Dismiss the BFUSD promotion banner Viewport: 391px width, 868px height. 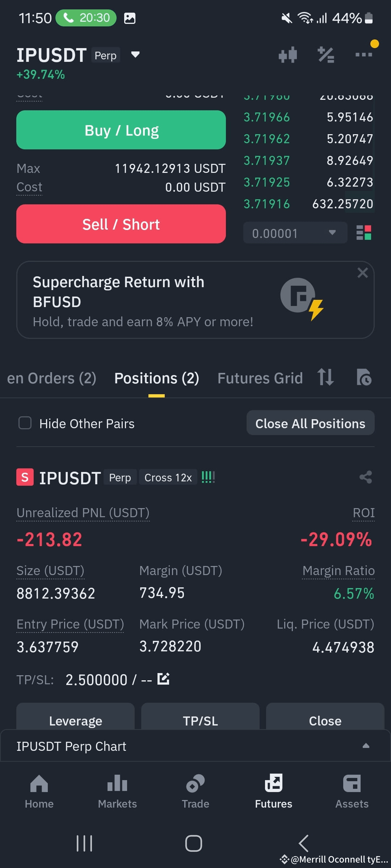coord(362,273)
